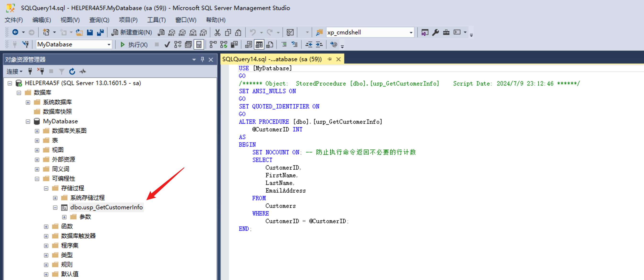Click the Save All toolbar icon
644x280 pixels.
point(100,32)
